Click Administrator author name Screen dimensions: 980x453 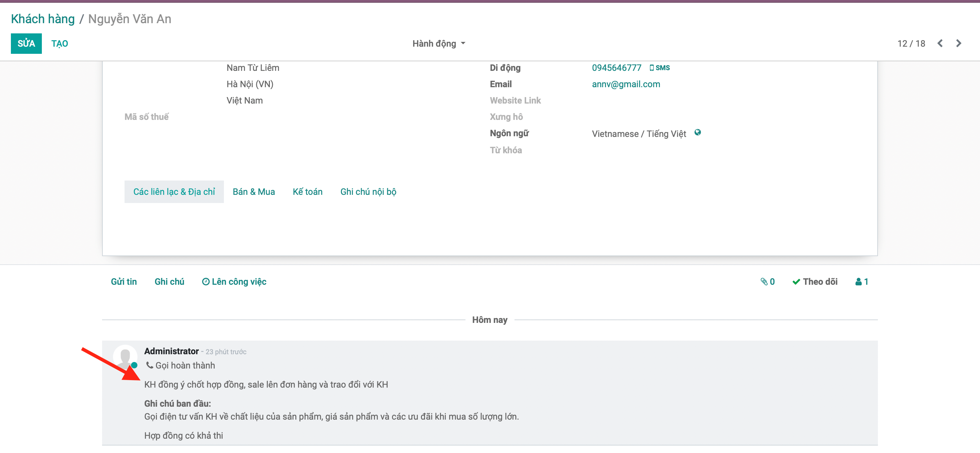pos(171,352)
